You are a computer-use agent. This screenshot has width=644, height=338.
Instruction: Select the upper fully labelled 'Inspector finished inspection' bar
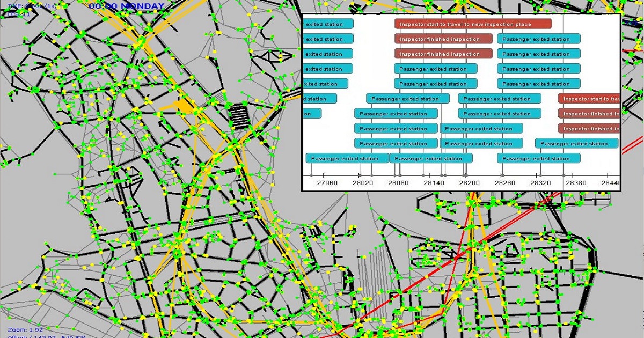tap(443, 39)
